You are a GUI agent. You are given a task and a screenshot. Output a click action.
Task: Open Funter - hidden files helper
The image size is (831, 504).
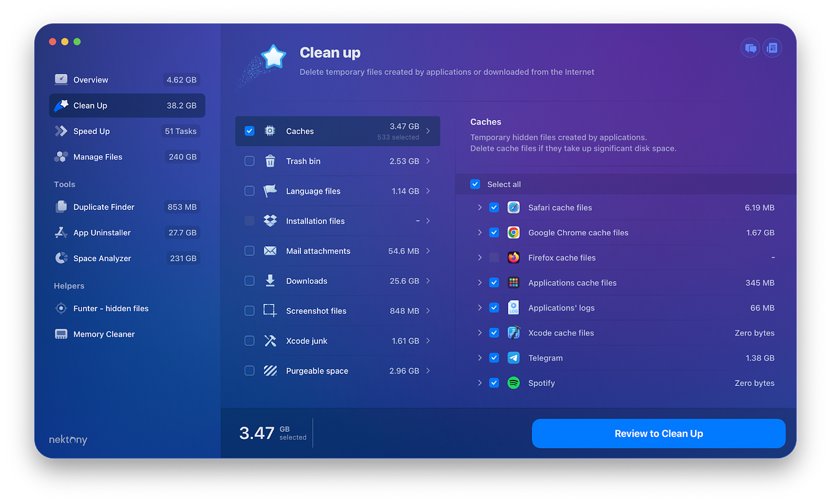(127, 308)
